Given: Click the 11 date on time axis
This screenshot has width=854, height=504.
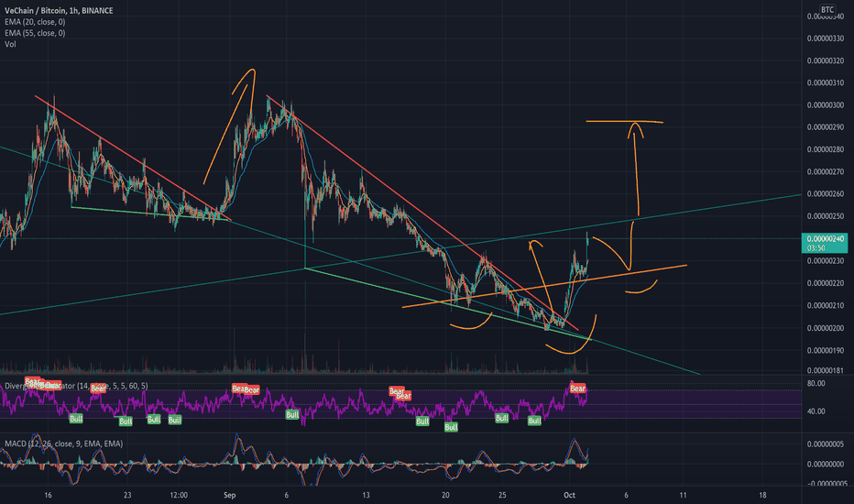Looking at the screenshot, I should click(683, 495).
